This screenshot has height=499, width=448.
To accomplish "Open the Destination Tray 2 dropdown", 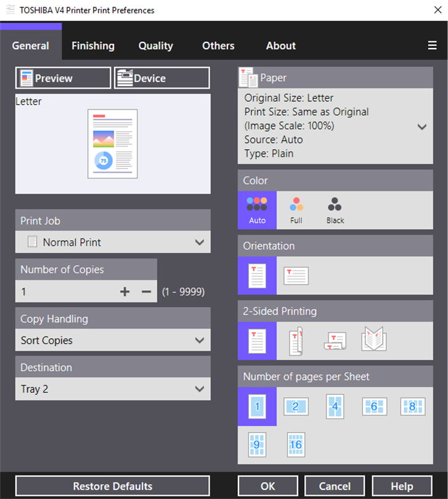I will (x=113, y=389).
